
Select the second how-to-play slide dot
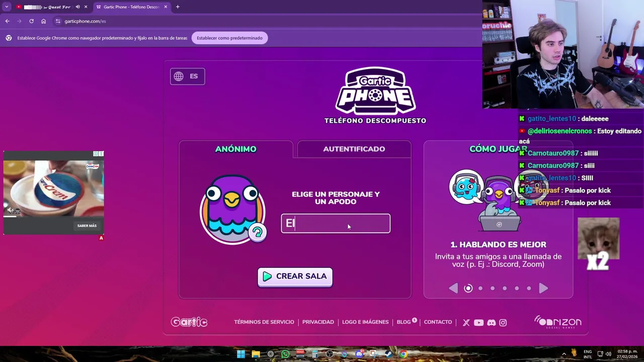tap(480, 288)
